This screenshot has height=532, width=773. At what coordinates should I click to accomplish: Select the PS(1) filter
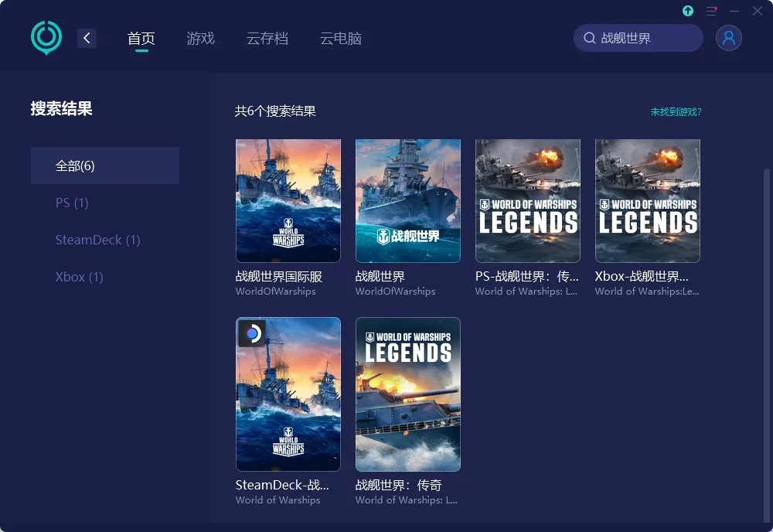[x=72, y=203]
